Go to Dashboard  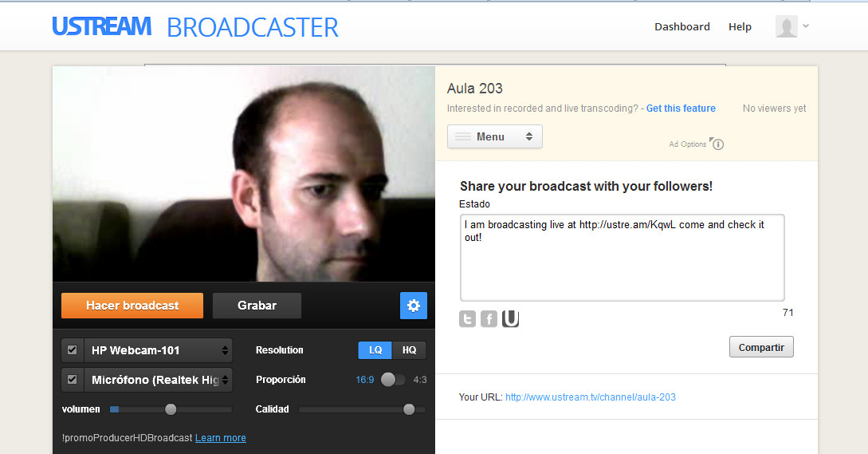point(681,26)
